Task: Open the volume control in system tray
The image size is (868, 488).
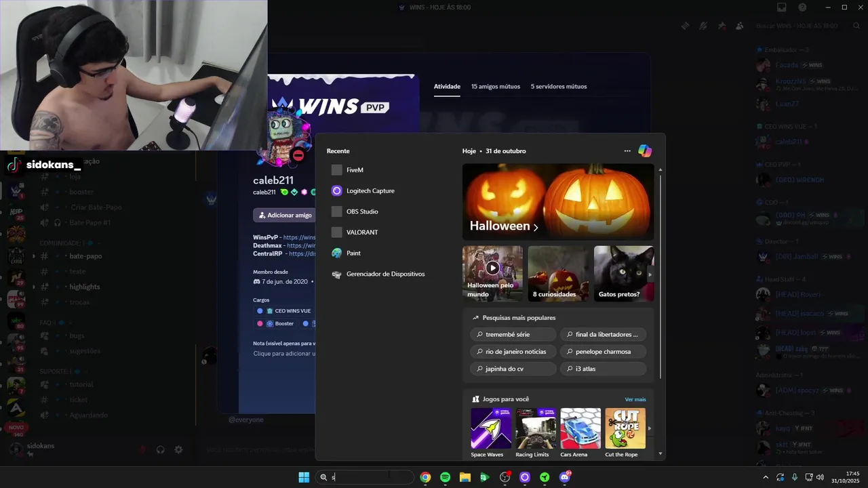Action: tap(820, 477)
